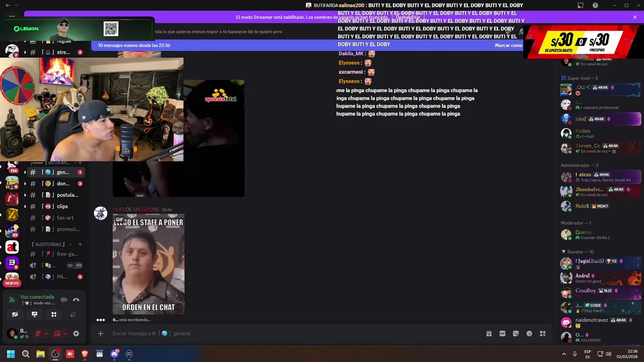This screenshot has width=644, height=362.
Task: Open the purple B server icon
Action: pos(12,262)
